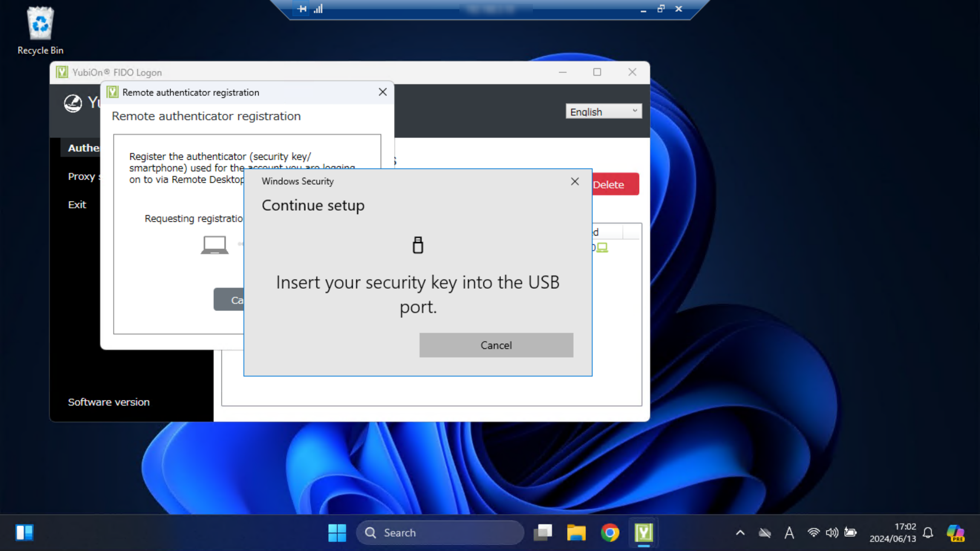
Task: Open File Explorer from the taskbar
Action: 576,533
